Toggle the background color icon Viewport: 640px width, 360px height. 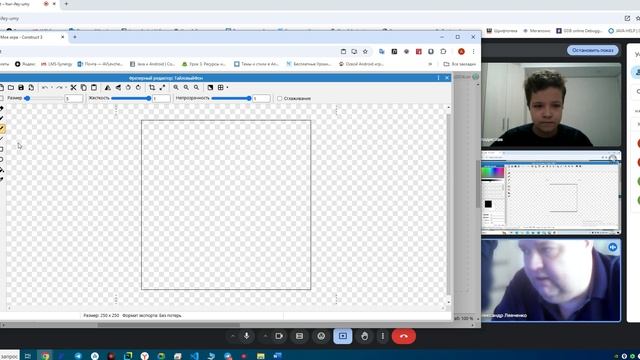[210, 87]
